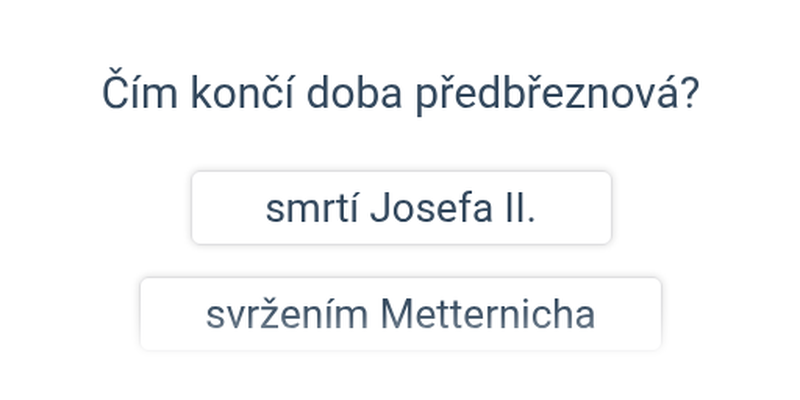Viewport: 800px width, 400px height.
Task: Select the answer mentioning Josef II.
Action: pyautogui.click(x=400, y=208)
